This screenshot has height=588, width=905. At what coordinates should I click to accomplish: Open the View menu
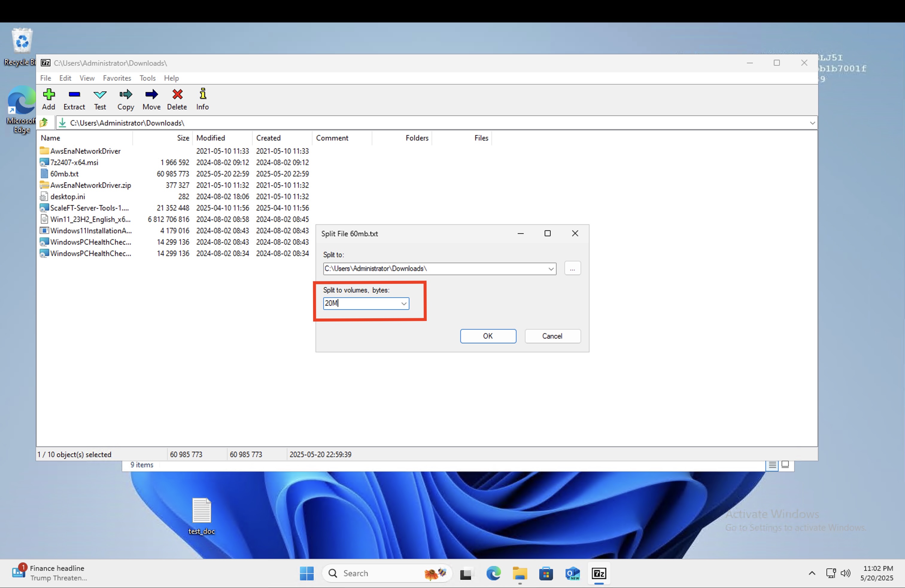(x=87, y=78)
